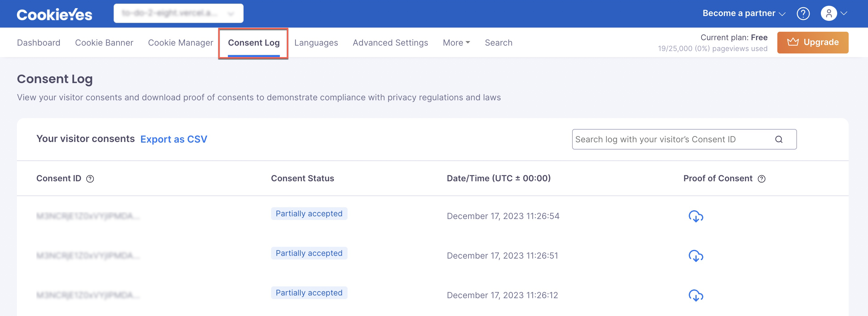
Task: Select the Languages tab
Action: coord(316,43)
